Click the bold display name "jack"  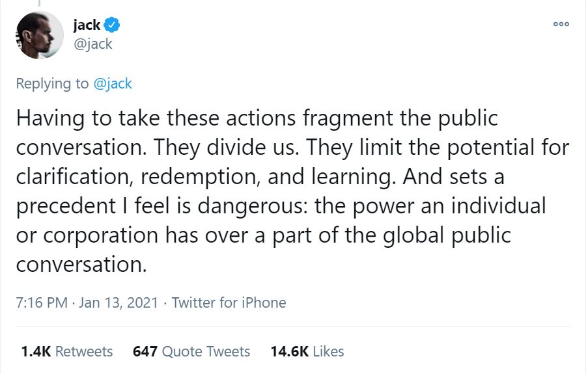pos(87,25)
